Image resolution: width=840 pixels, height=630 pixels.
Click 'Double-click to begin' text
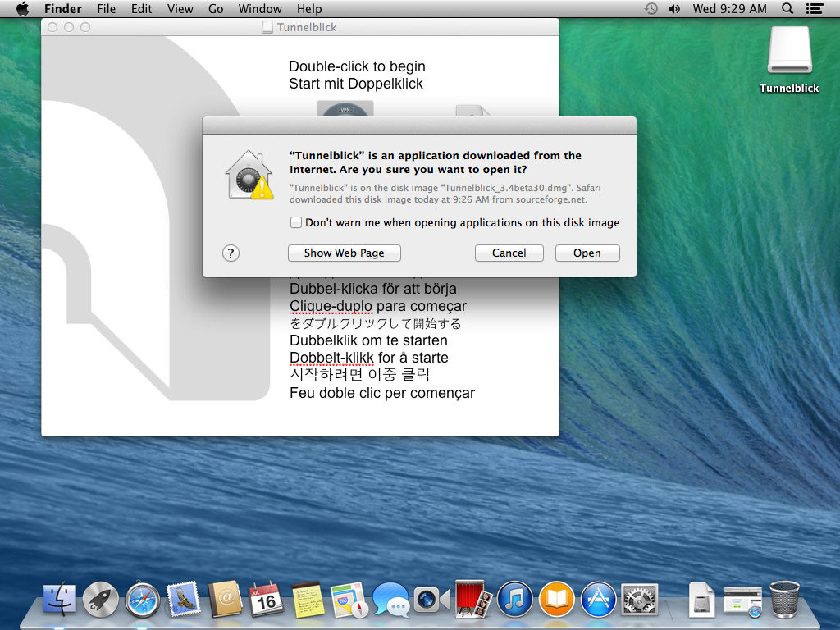pyautogui.click(x=357, y=66)
